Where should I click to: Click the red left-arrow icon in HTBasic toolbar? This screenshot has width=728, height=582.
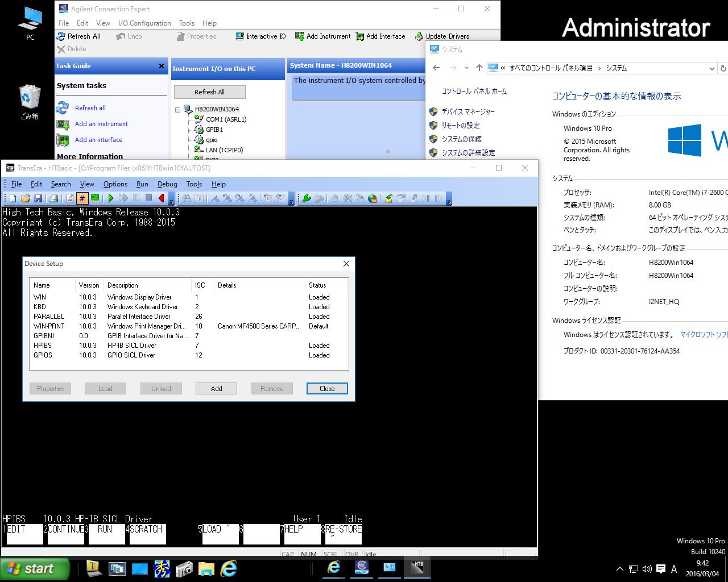[161, 198]
